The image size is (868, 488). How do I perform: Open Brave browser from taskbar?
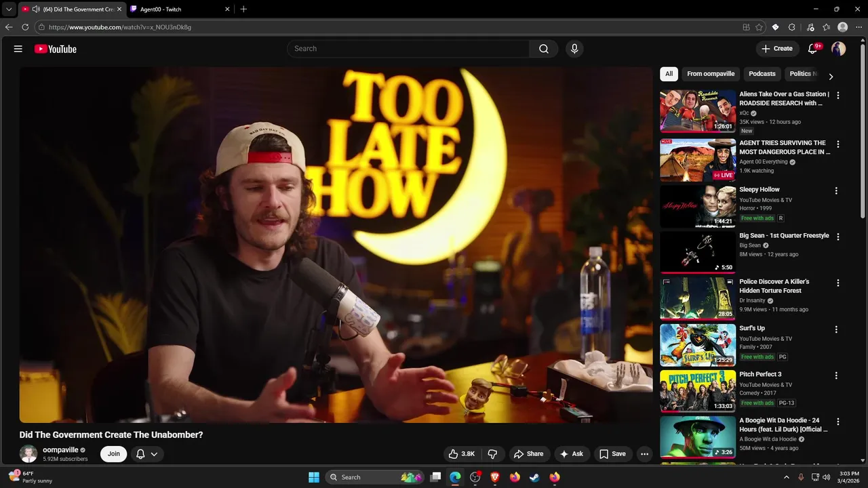(494, 477)
